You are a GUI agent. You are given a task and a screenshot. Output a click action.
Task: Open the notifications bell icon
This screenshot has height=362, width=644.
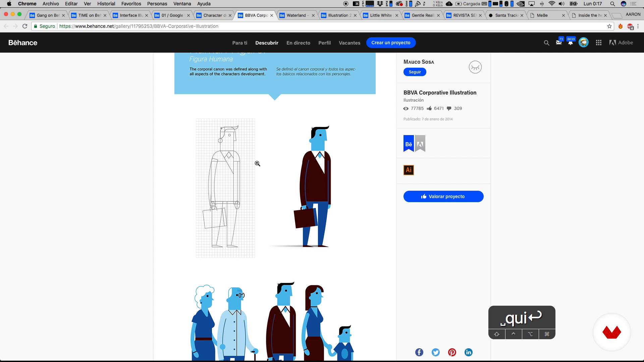click(x=570, y=43)
